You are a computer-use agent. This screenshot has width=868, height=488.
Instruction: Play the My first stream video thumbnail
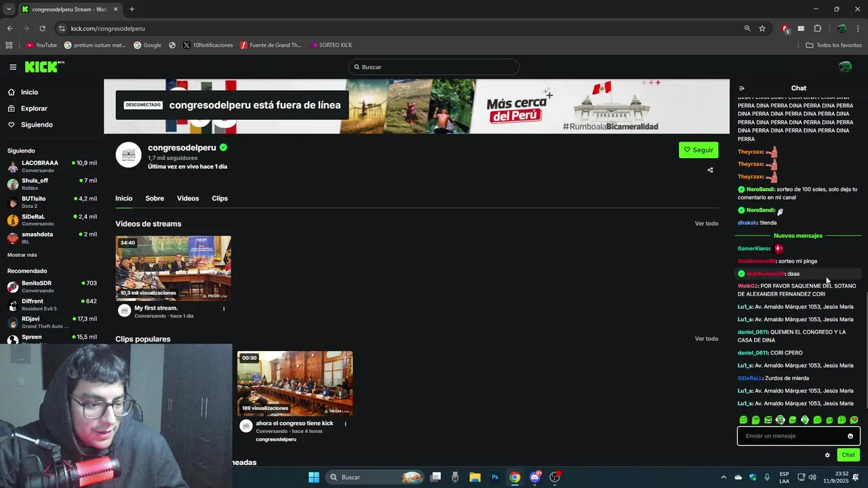pyautogui.click(x=173, y=268)
